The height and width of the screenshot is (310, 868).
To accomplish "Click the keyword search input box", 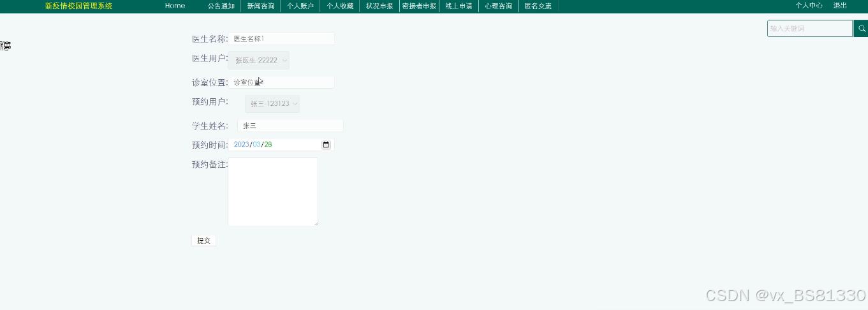I will pyautogui.click(x=810, y=29).
